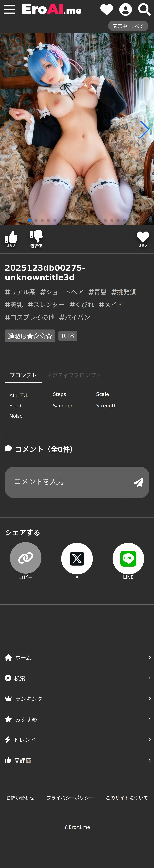Click the #メイド hashtag link
The width and height of the screenshot is (154, 868).
[111, 305]
